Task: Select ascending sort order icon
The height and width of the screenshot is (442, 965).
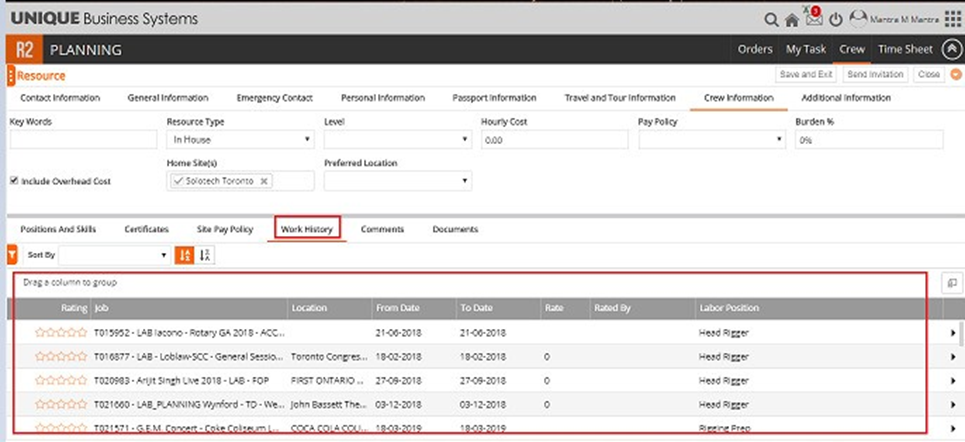Action: pyautogui.click(x=184, y=256)
